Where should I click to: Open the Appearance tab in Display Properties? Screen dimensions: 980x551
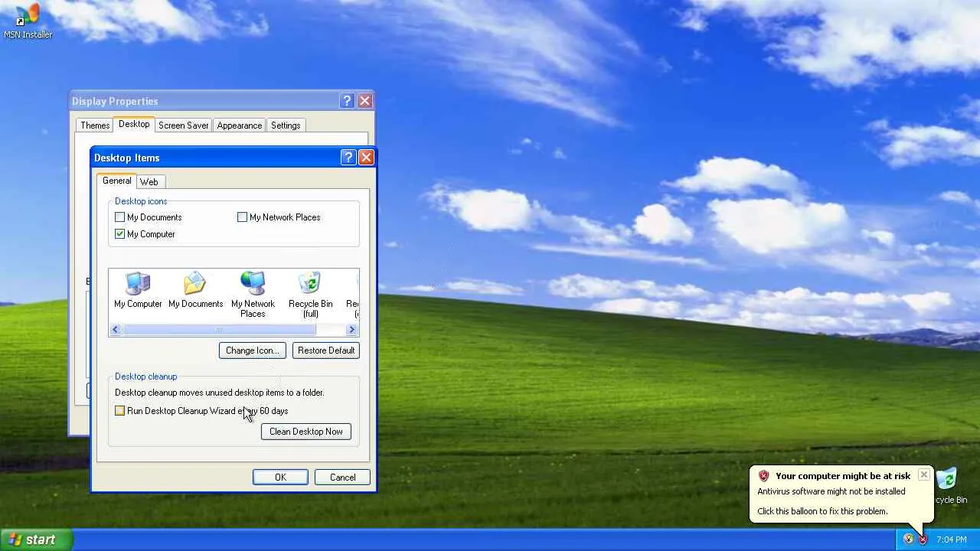tap(239, 126)
